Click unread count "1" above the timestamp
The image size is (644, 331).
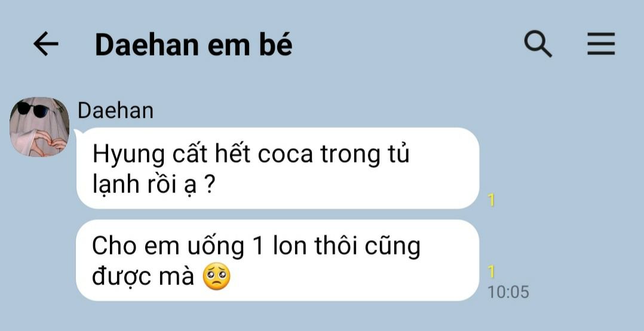(491, 271)
